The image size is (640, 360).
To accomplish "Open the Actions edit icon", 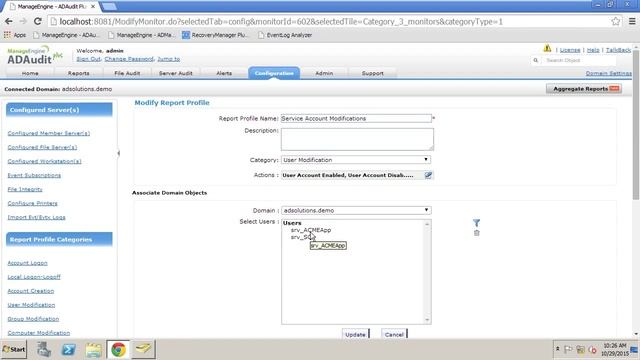I will pos(428,175).
